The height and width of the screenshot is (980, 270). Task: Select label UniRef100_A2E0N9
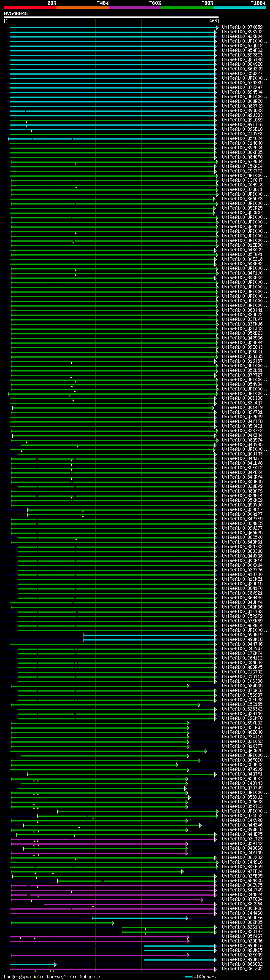pos(242,955)
